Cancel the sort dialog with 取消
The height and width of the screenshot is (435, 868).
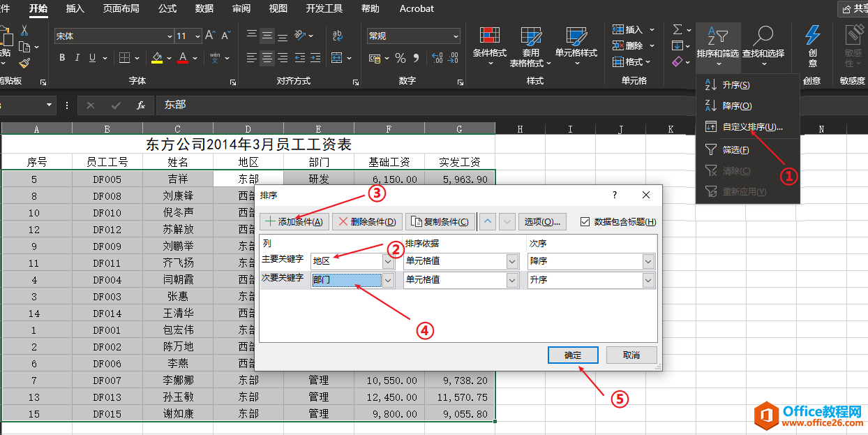click(x=631, y=355)
